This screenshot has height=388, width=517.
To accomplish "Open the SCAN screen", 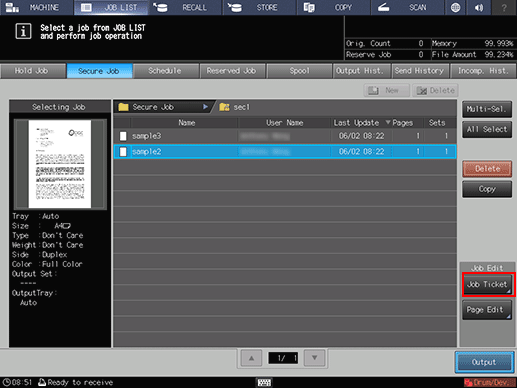I will tap(407, 7).
